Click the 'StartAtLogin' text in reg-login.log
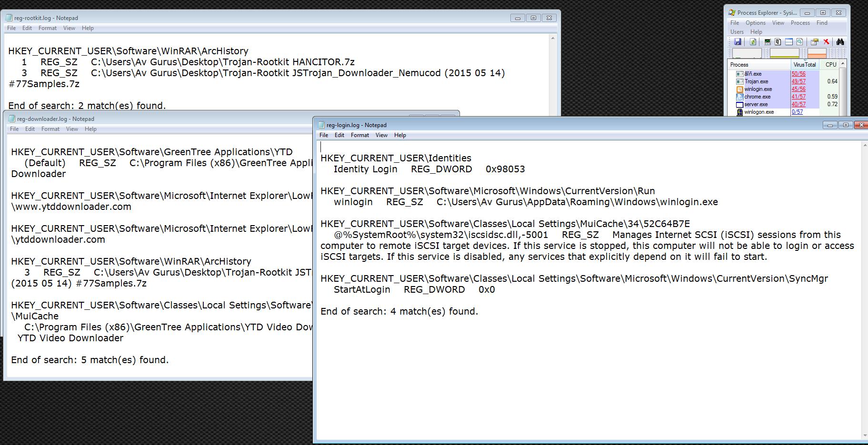This screenshot has height=445, width=868. point(362,289)
